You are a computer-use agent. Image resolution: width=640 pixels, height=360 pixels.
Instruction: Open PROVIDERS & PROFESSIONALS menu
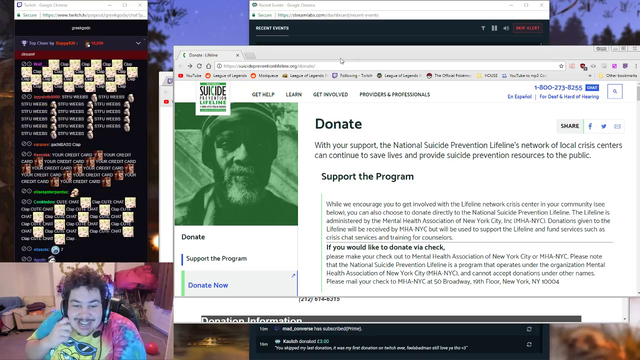coord(395,94)
